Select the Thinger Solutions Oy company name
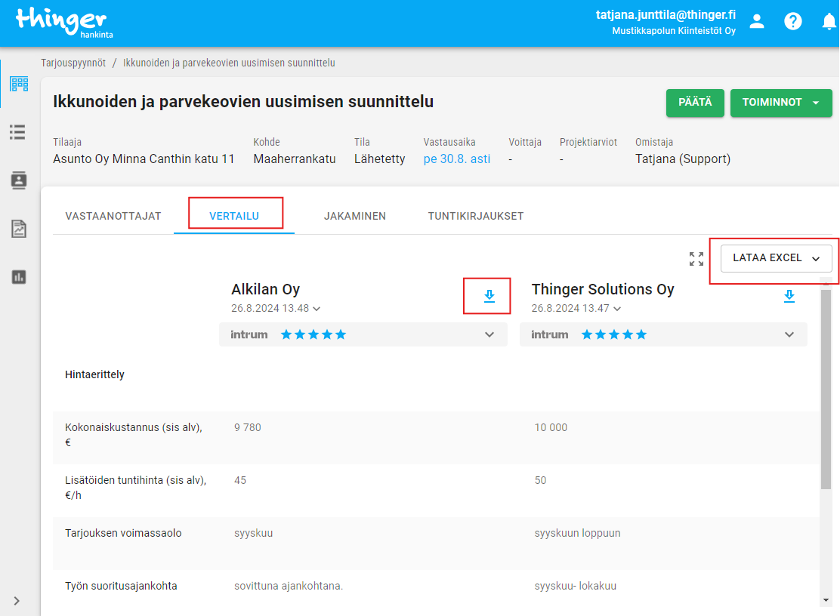This screenshot has width=840, height=616. [603, 289]
